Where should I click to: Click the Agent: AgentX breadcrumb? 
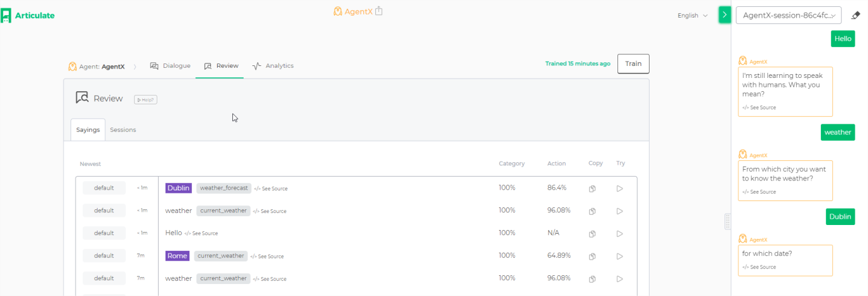point(96,66)
